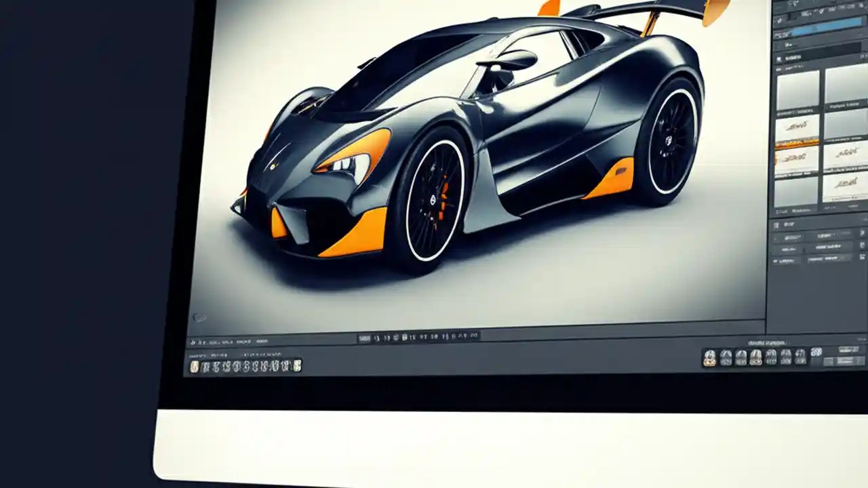Toggle the selected tool state in the options bar
The width and height of the screenshot is (868, 488).
point(364,338)
